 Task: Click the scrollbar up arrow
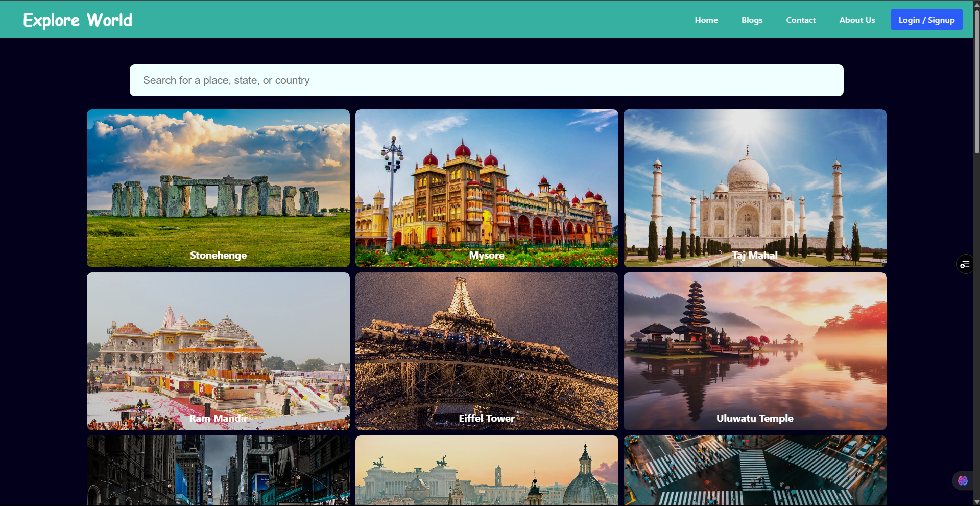976,4
